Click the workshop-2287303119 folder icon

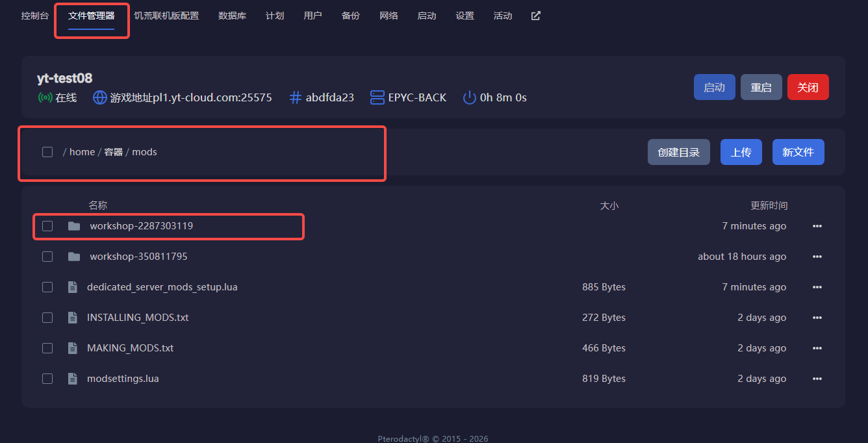pos(74,226)
